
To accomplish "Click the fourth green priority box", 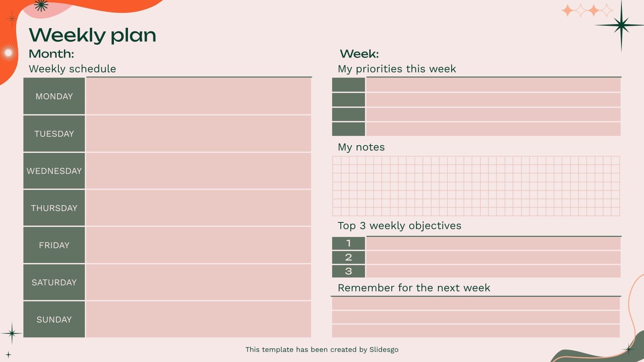I will 349,129.
